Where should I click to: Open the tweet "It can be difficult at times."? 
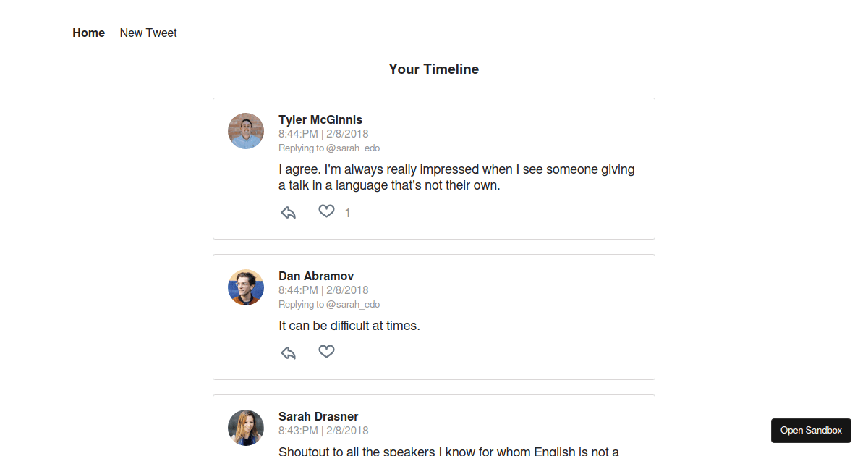click(x=349, y=326)
